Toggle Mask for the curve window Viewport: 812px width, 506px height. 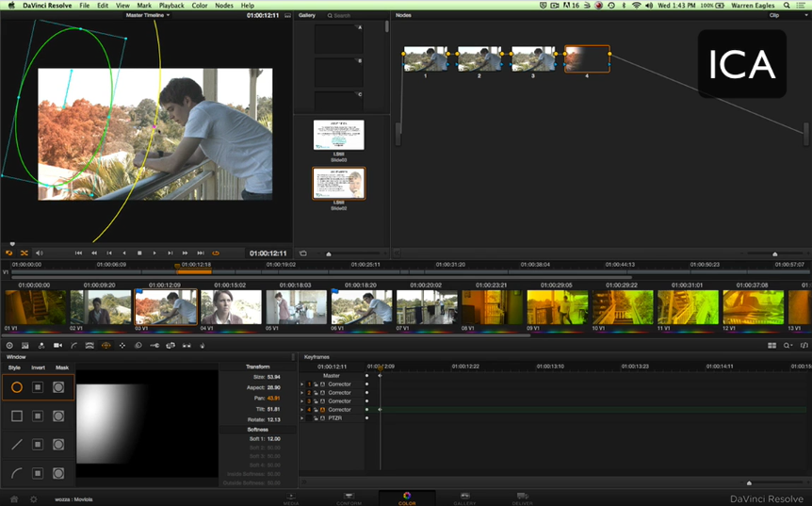pos(58,473)
